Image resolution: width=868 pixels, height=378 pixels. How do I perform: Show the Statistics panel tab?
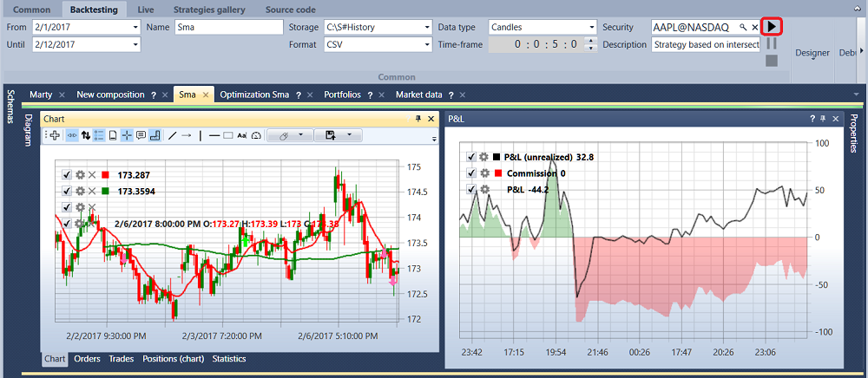pos(229,359)
